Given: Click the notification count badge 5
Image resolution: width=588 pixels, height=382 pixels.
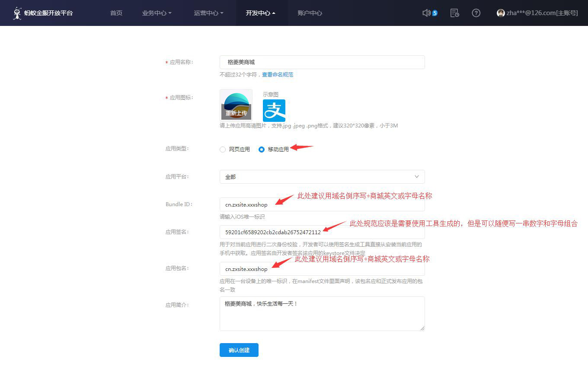Looking at the screenshot, I should pyautogui.click(x=435, y=13).
